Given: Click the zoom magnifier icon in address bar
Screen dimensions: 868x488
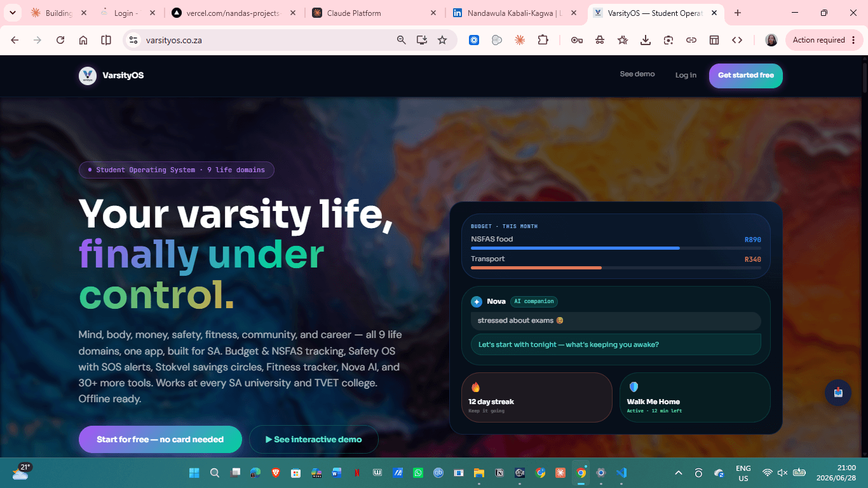Looking at the screenshot, I should coord(401,40).
